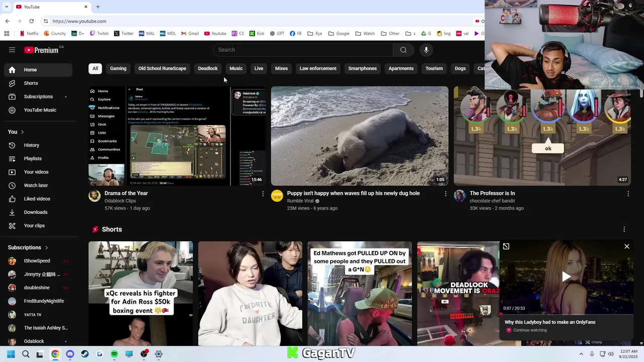Screen dimensions: 644x362
Task: Expand the Subscriptions section header
Action: 28,247
